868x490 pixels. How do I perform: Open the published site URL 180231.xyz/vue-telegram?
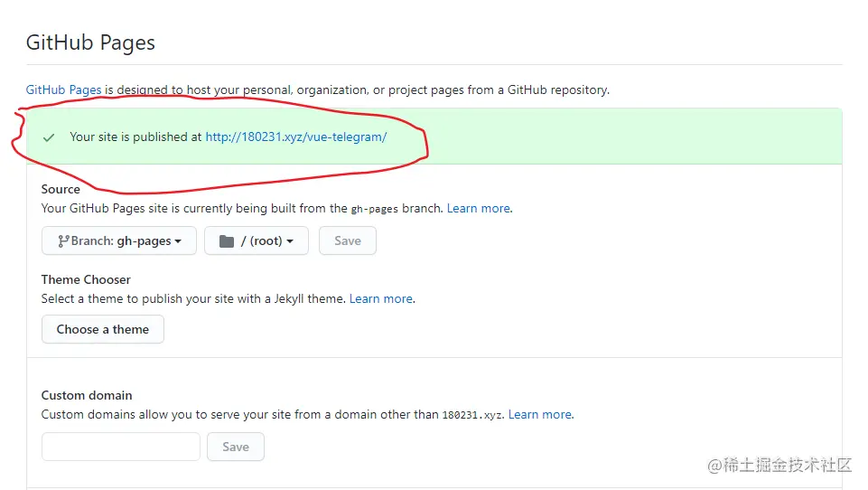pos(296,137)
